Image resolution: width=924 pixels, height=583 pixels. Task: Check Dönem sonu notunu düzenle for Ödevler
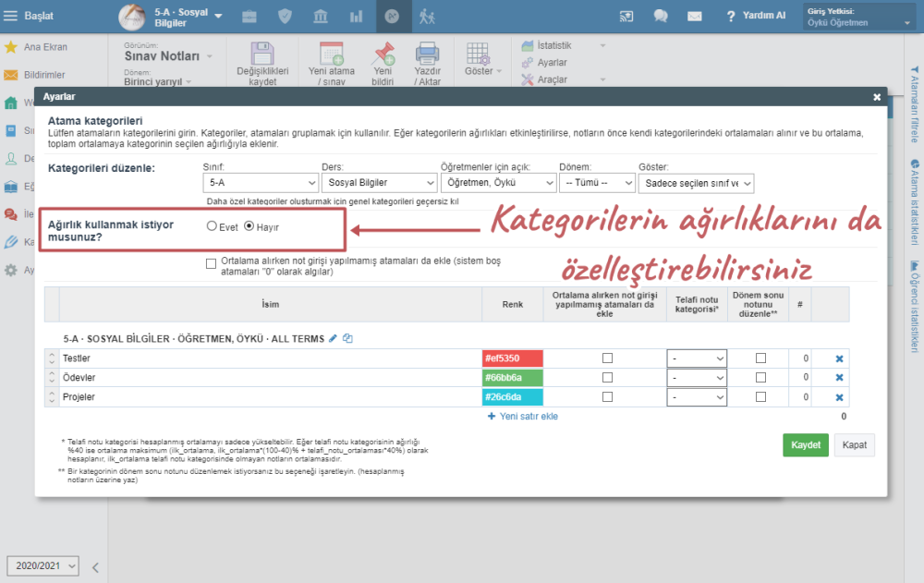[x=760, y=377]
